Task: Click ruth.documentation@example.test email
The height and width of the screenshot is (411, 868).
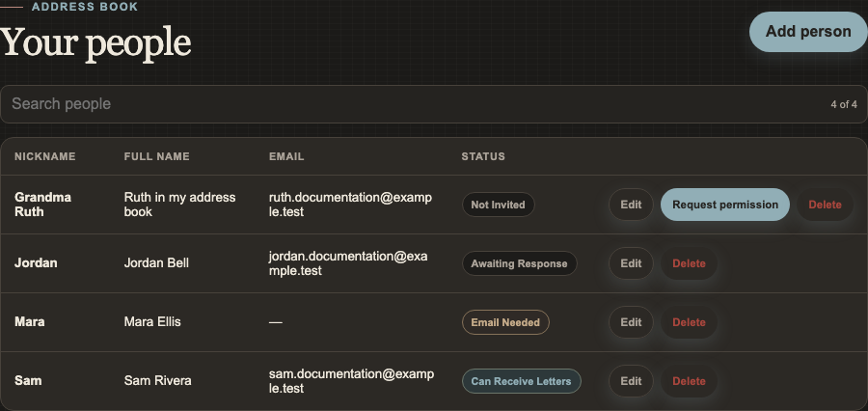Action: [350, 205]
